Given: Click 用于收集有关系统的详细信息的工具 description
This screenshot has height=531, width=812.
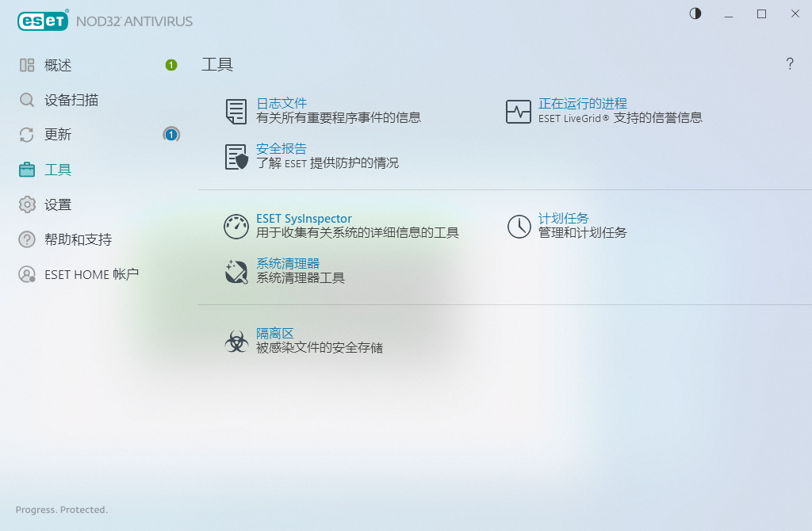Looking at the screenshot, I should click(x=358, y=233).
